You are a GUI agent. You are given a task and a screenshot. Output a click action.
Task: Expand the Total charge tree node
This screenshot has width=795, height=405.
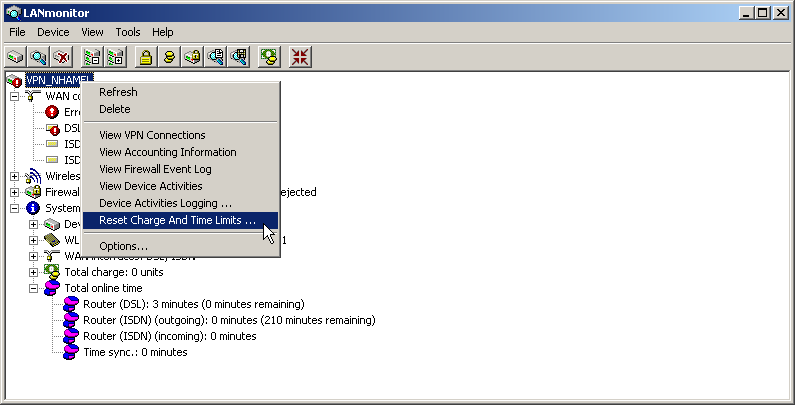34,272
